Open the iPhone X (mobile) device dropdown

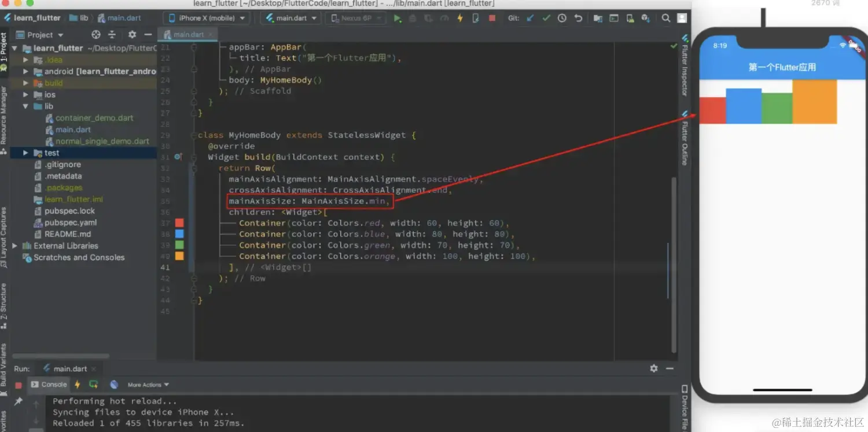(207, 19)
